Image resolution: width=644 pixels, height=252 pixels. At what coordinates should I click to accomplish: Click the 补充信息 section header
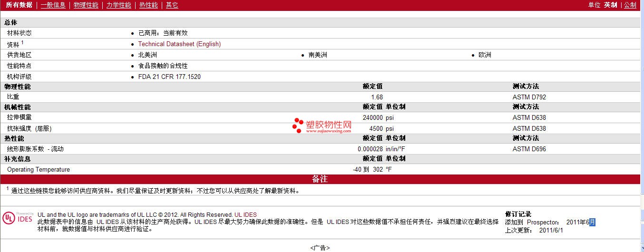(x=18, y=158)
